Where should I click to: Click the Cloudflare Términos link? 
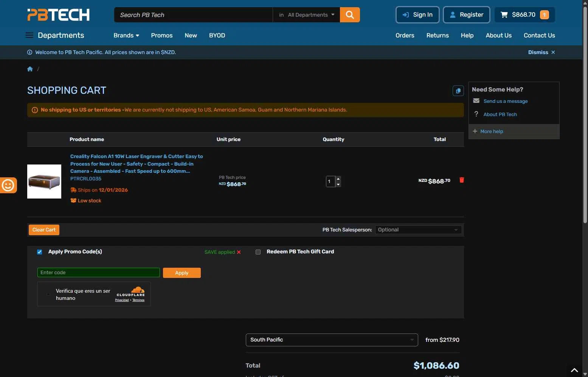pos(138,300)
